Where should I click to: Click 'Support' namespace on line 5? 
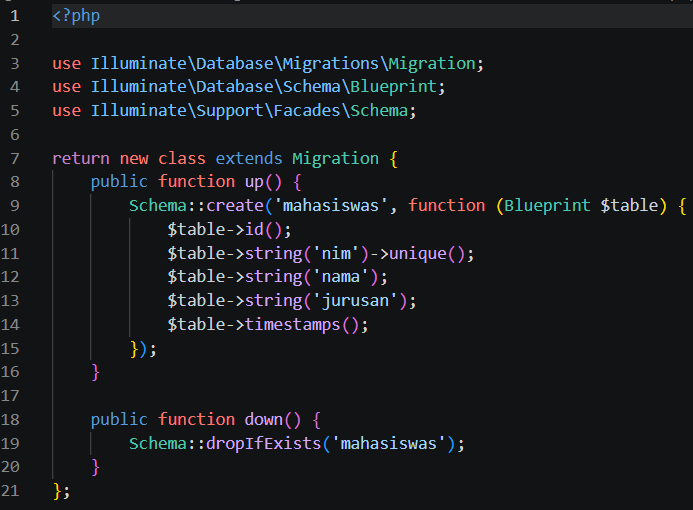[230, 110]
